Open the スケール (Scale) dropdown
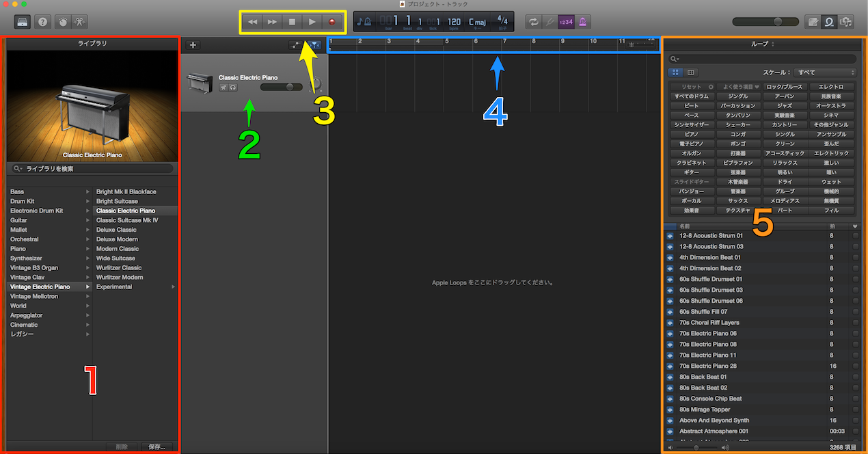This screenshot has width=868, height=454. [x=826, y=72]
